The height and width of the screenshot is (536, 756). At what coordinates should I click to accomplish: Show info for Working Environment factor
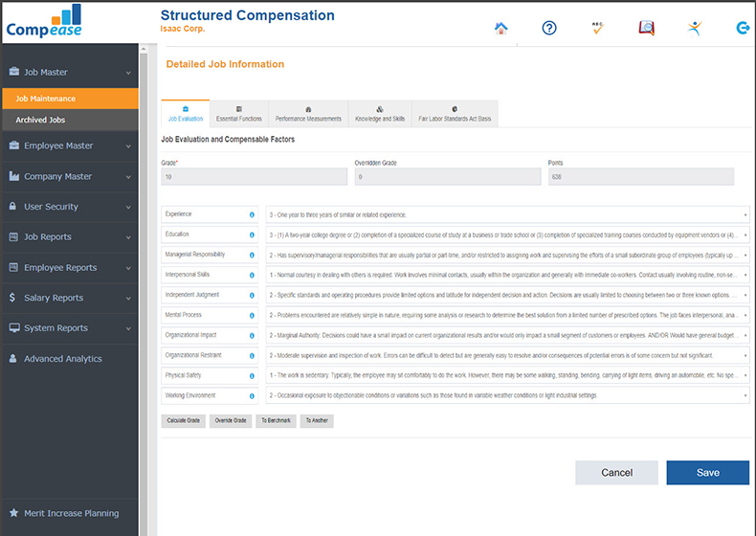click(x=252, y=395)
